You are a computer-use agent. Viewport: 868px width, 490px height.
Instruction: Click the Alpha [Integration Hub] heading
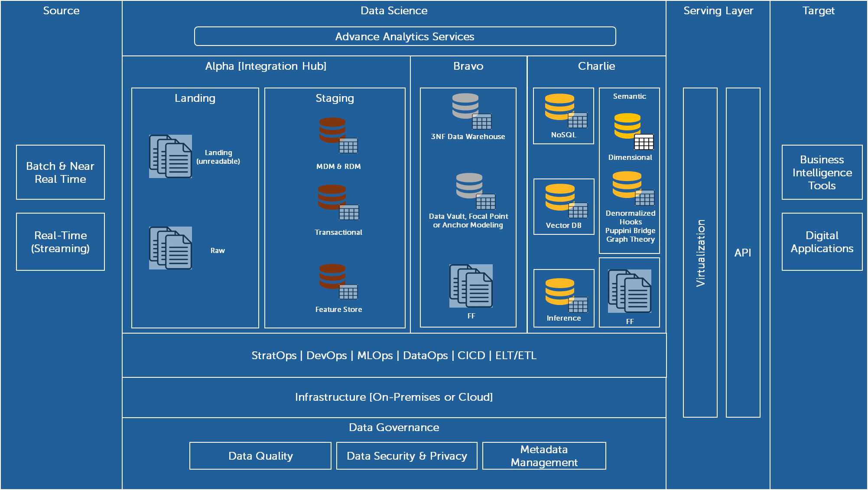pyautogui.click(x=266, y=66)
